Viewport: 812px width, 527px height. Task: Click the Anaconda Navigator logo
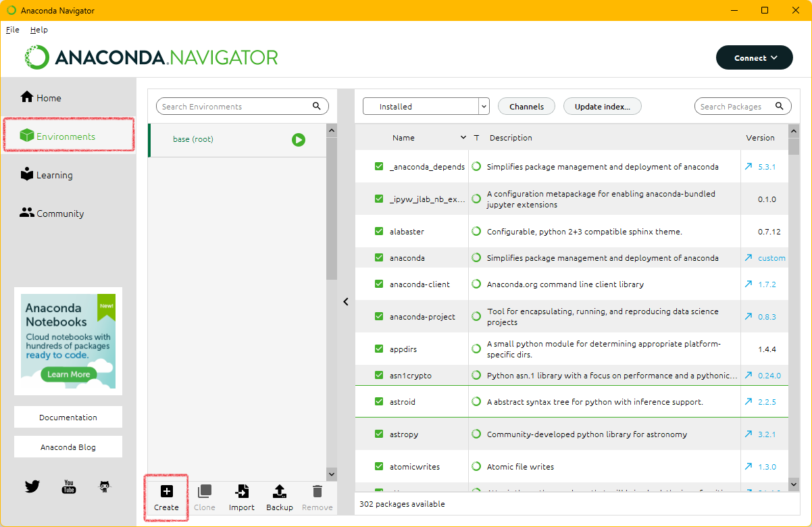151,57
